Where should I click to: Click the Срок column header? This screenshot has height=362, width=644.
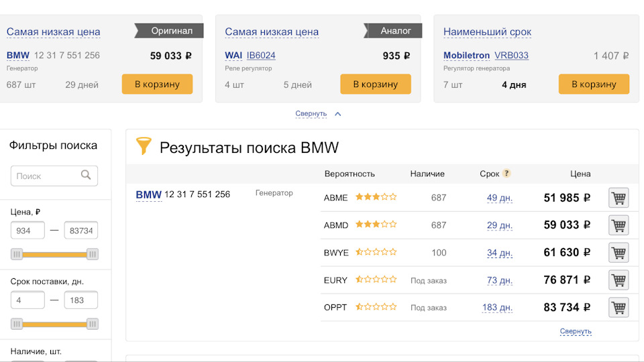489,174
